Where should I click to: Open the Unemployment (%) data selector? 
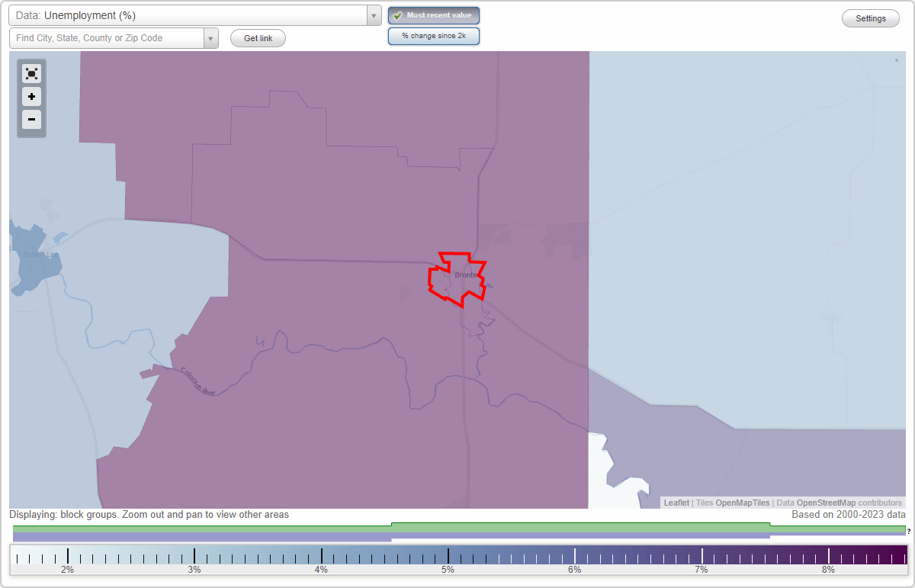coord(191,14)
